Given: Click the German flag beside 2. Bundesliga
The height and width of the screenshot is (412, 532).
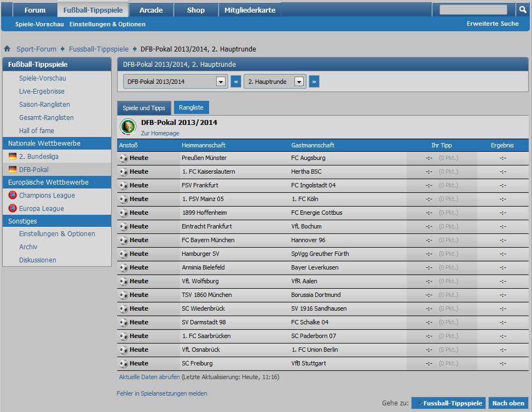Looking at the screenshot, I should (13, 156).
